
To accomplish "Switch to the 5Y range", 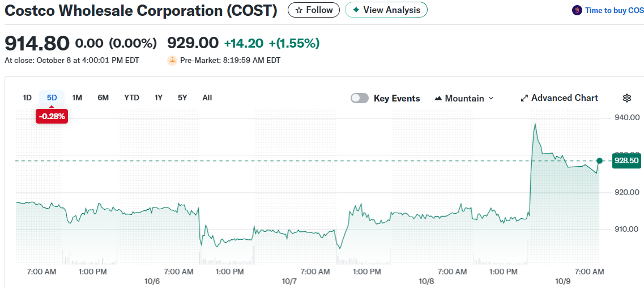I will tap(182, 98).
